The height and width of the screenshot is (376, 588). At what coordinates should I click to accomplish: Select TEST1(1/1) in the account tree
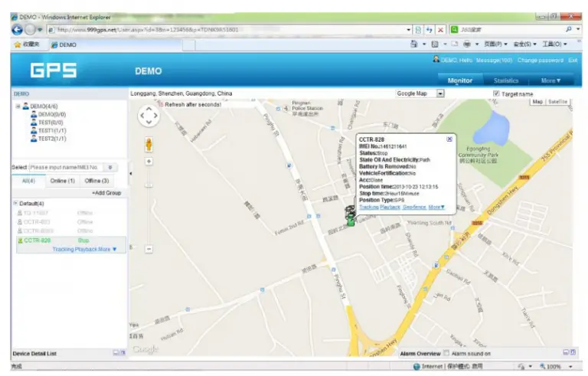[52, 131]
